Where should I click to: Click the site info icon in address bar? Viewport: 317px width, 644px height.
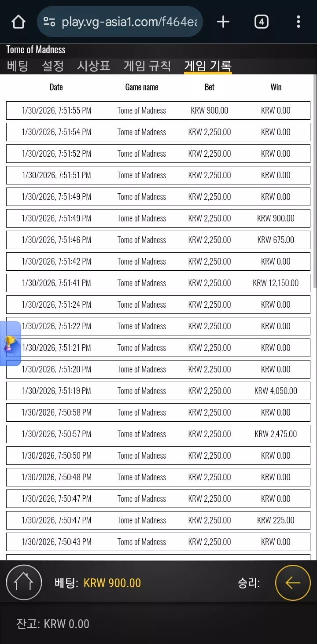49,22
